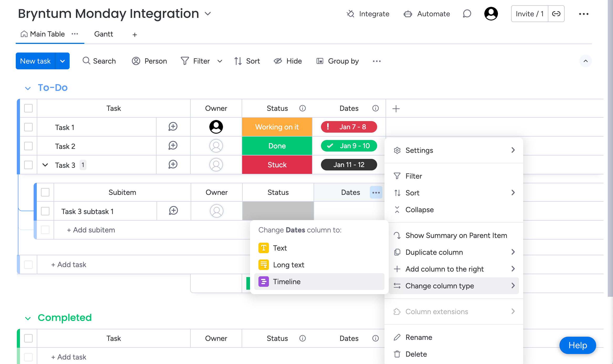613x364 pixels.
Task: Change Task 1 Working on it status
Action: point(277,127)
